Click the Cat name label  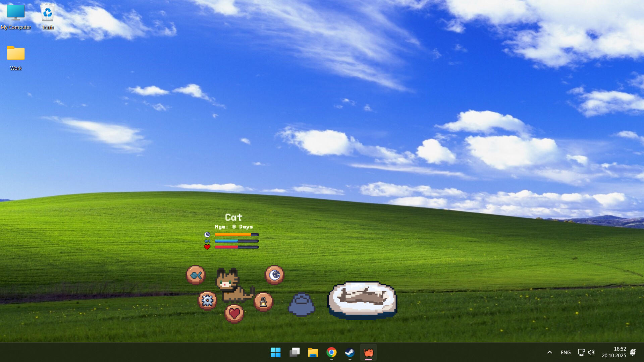coord(233,218)
